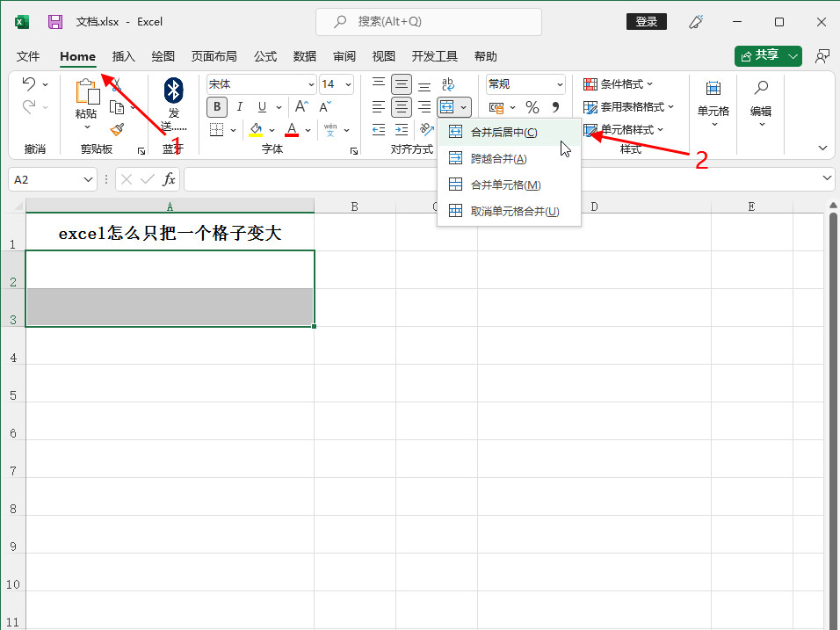Click the 共享 share button
Viewport: 840px width, 630px height.
click(x=761, y=55)
